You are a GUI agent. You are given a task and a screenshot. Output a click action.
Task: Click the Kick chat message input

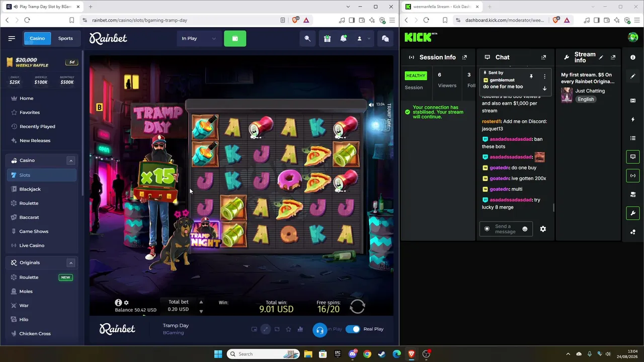pyautogui.click(x=506, y=229)
